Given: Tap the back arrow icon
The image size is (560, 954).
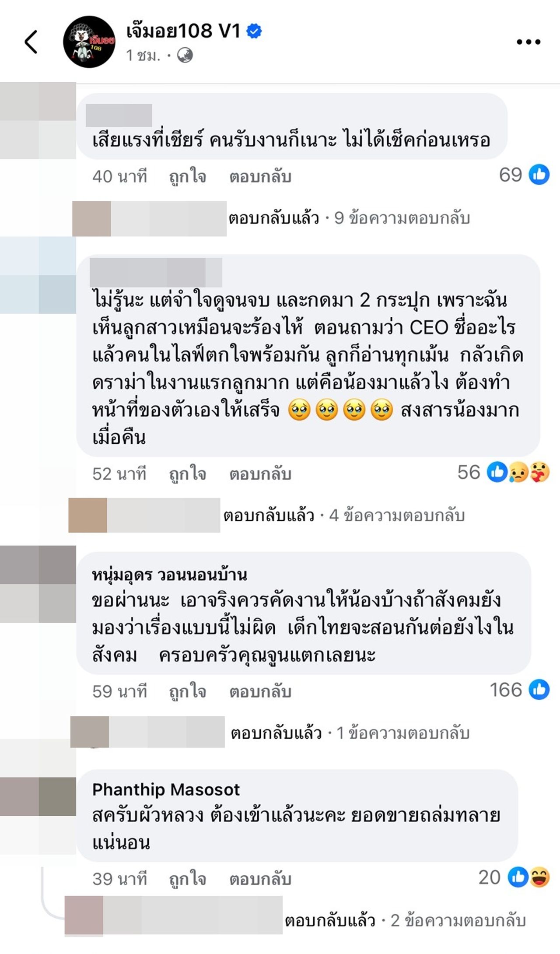Looking at the screenshot, I should [x=31, y=42].
